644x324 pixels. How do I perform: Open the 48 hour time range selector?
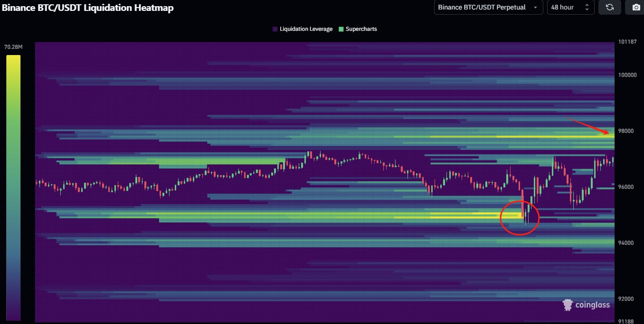pos(570,8)
